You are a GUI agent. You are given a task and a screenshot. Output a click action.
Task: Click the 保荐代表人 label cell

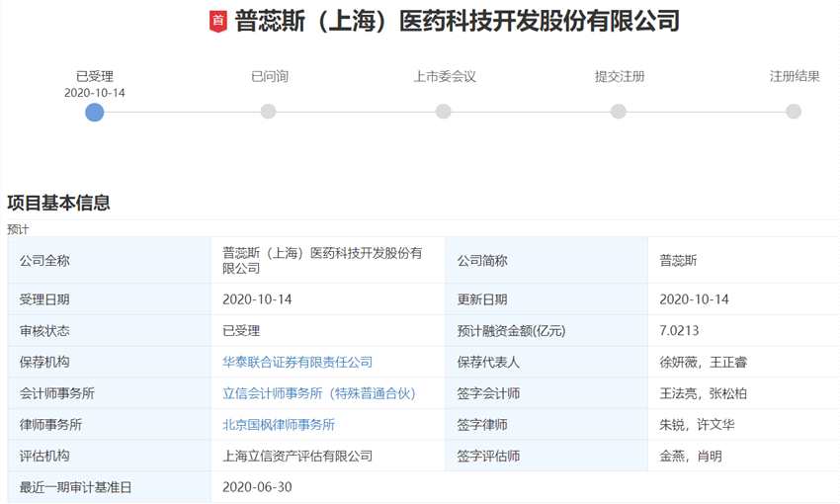(546, 362)
